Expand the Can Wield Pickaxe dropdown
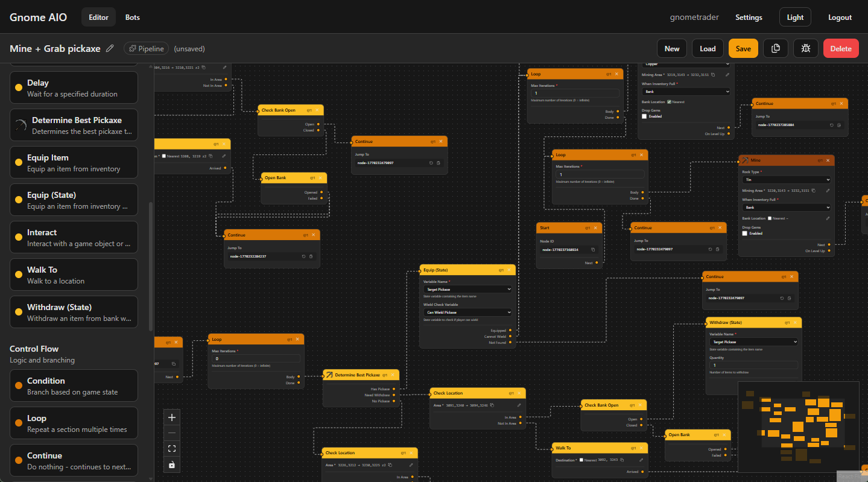The image size is (868, 482). [467, 312]
